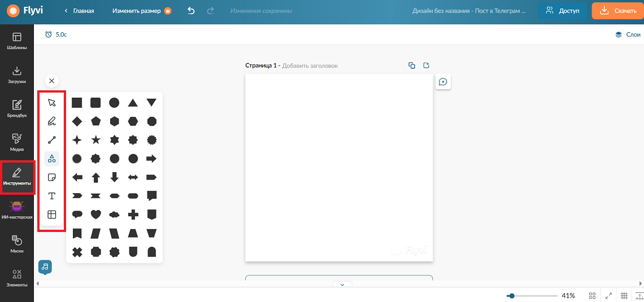Pick the sticky note tool

point(52,177)
